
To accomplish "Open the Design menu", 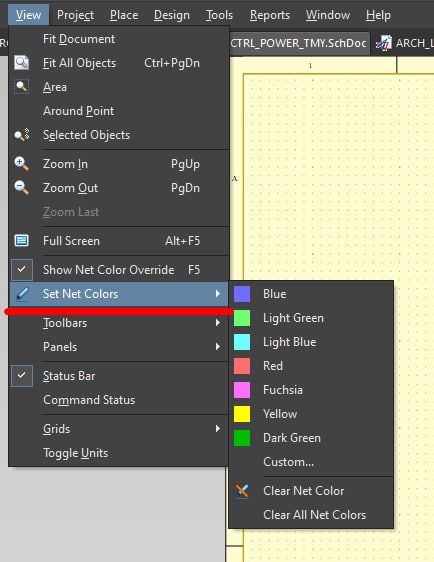I will [x=172, y=15].
